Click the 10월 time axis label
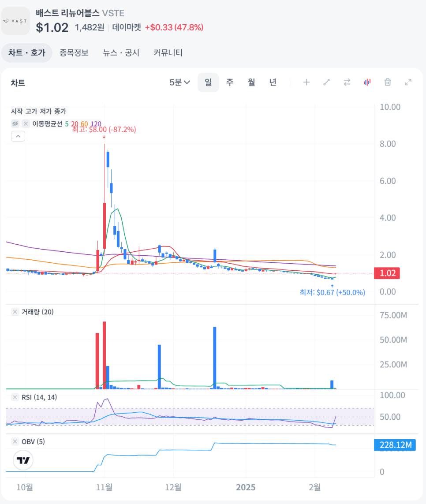The width and height of the screenshot is (426, 504). [25, 487]
